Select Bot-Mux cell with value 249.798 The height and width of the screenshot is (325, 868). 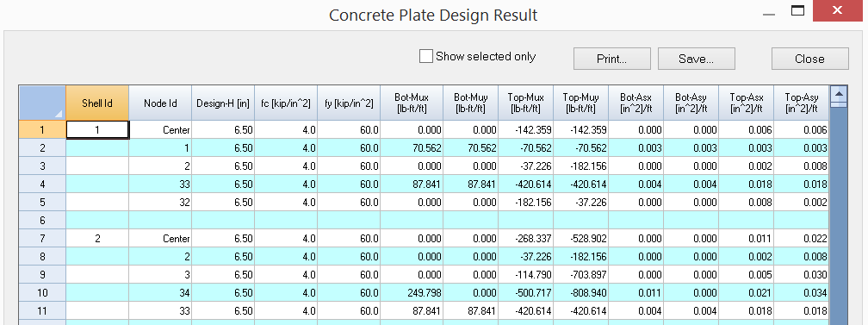412,293
